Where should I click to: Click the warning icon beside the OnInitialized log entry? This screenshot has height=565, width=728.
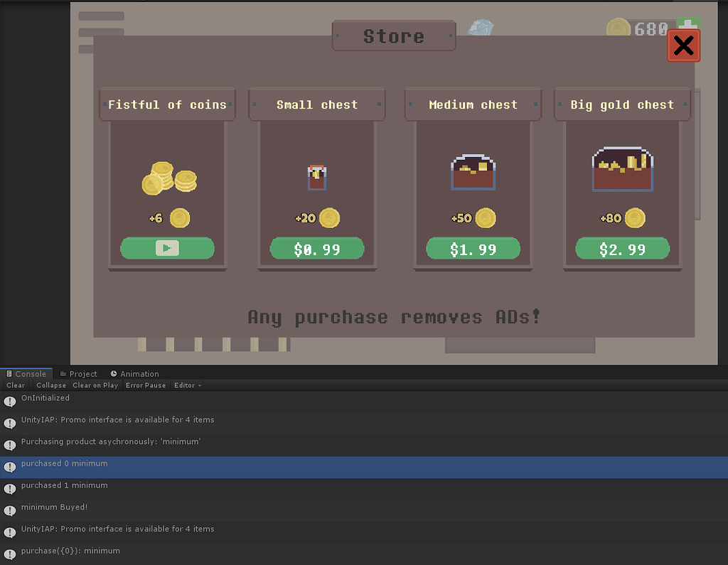tap(9, 399)
